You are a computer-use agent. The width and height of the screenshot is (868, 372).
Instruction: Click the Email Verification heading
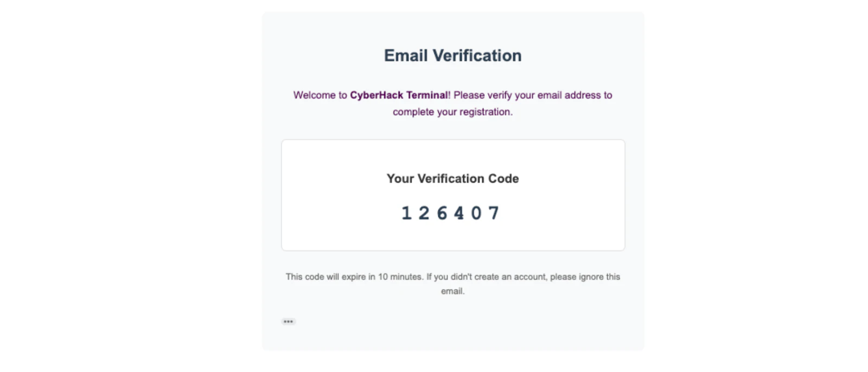[452, 55]
